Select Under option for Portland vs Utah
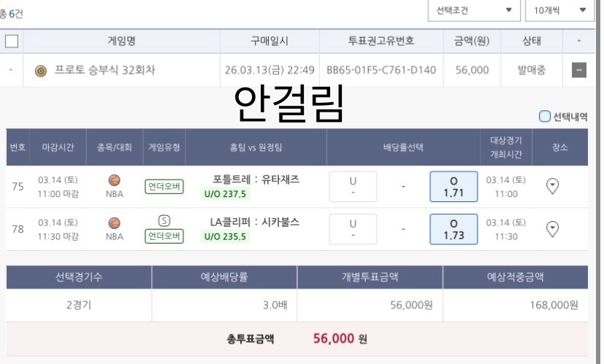 [x=353, y=187]
